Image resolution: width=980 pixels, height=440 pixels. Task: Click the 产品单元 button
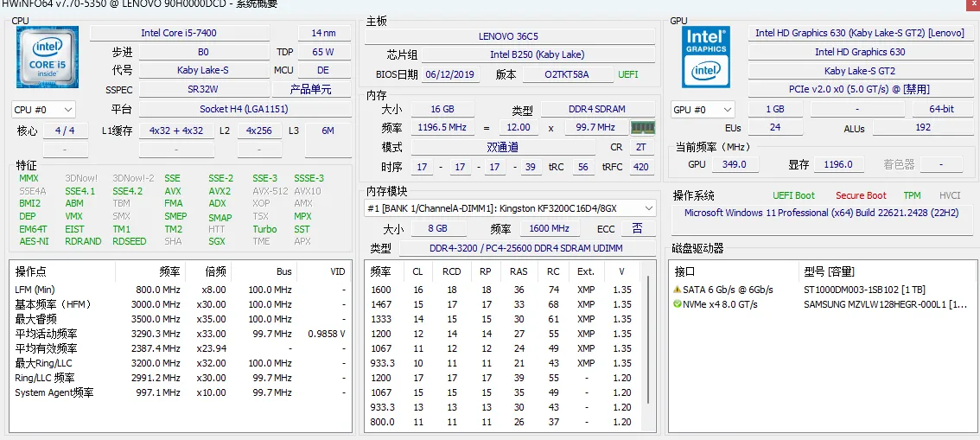pos(310,89)
